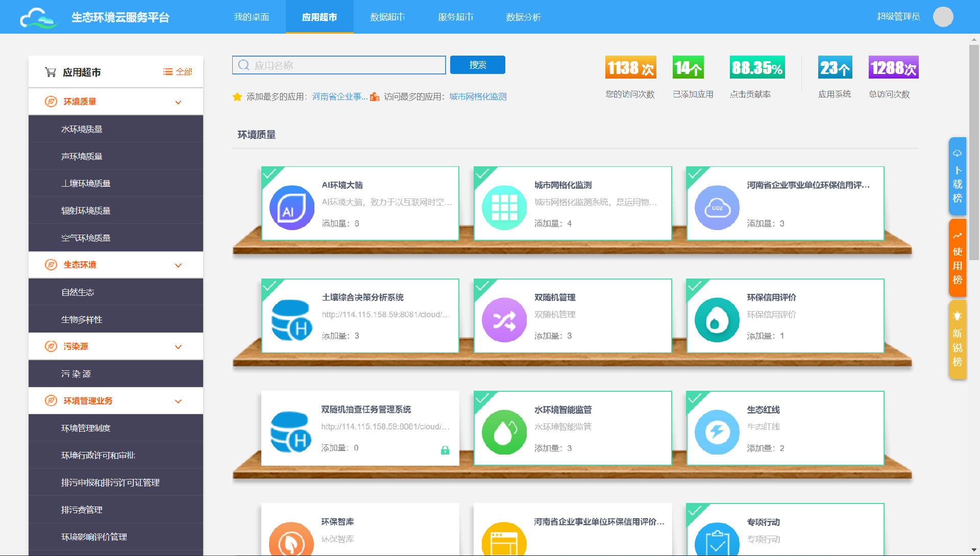This screenshot has height=556, width=980.
Task: Click the 搜索 button
Action: coord(477,65)
